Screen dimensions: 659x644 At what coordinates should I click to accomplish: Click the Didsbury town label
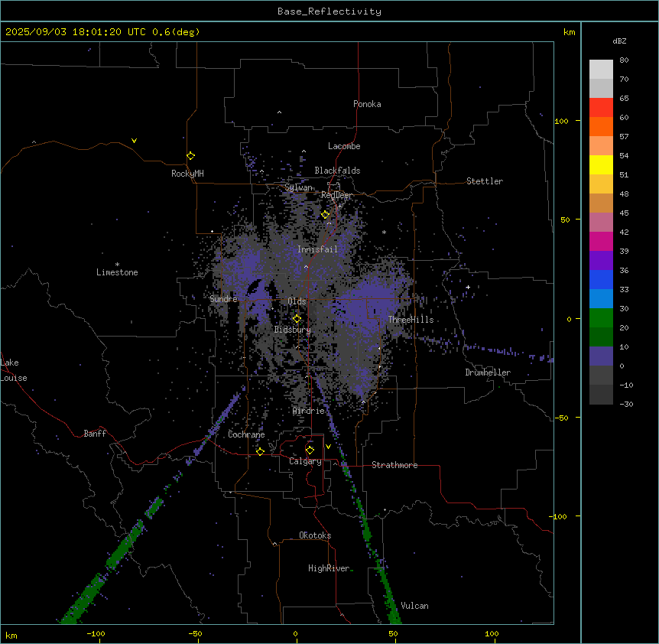click(x=292, y=330)
